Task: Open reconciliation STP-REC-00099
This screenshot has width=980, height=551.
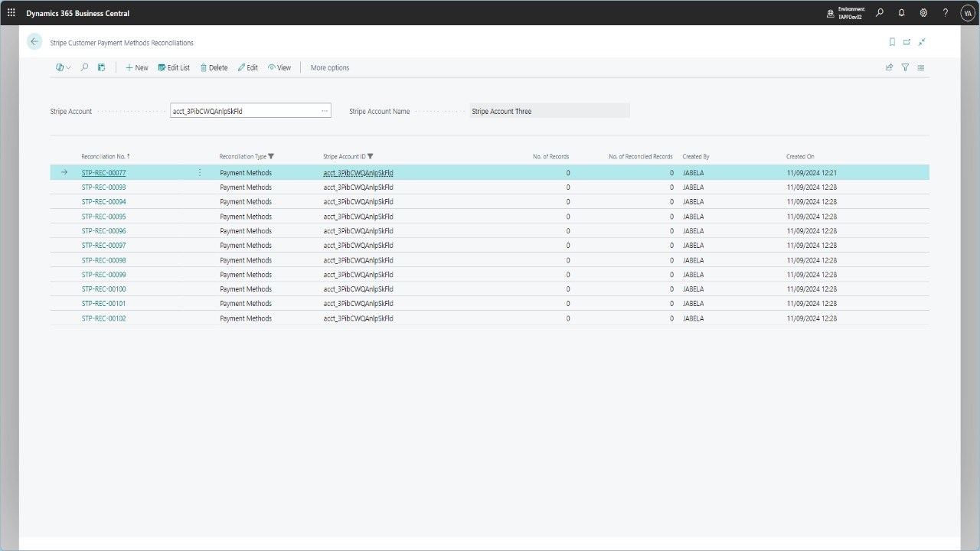Action: 103,274
